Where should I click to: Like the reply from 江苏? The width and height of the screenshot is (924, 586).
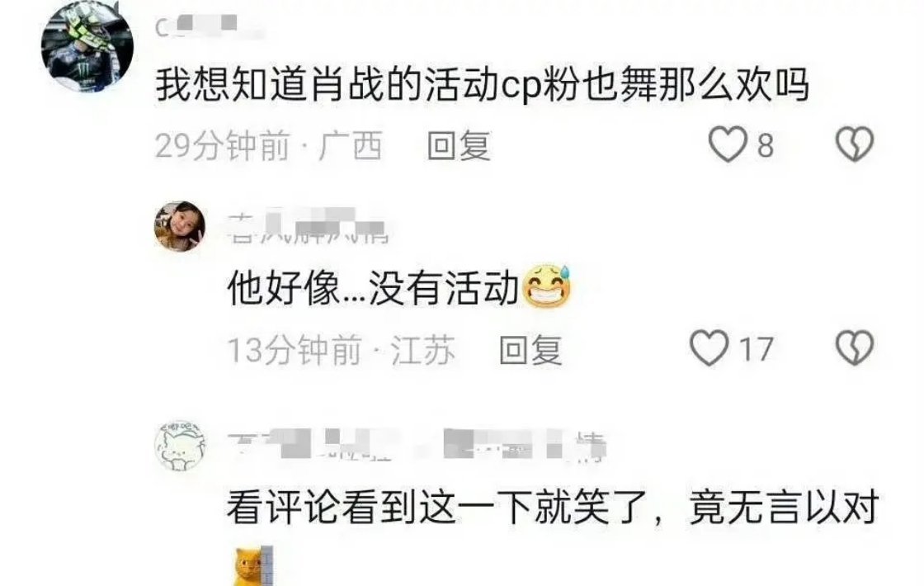709,347
